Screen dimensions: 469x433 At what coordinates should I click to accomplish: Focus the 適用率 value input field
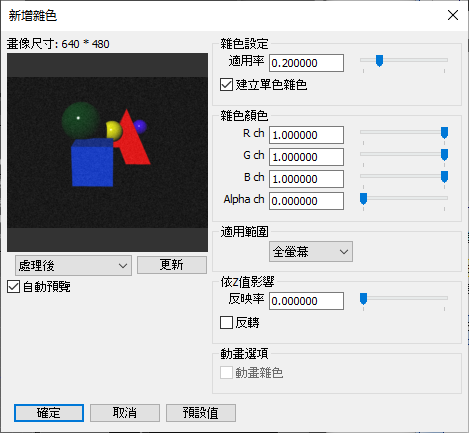[x=306, y=63]
